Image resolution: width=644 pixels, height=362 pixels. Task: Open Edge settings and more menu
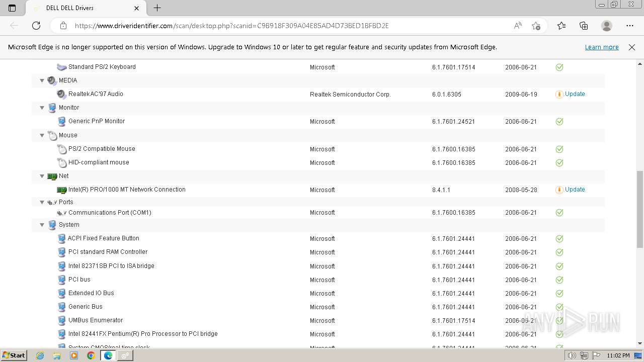click(x=630, y=26)
